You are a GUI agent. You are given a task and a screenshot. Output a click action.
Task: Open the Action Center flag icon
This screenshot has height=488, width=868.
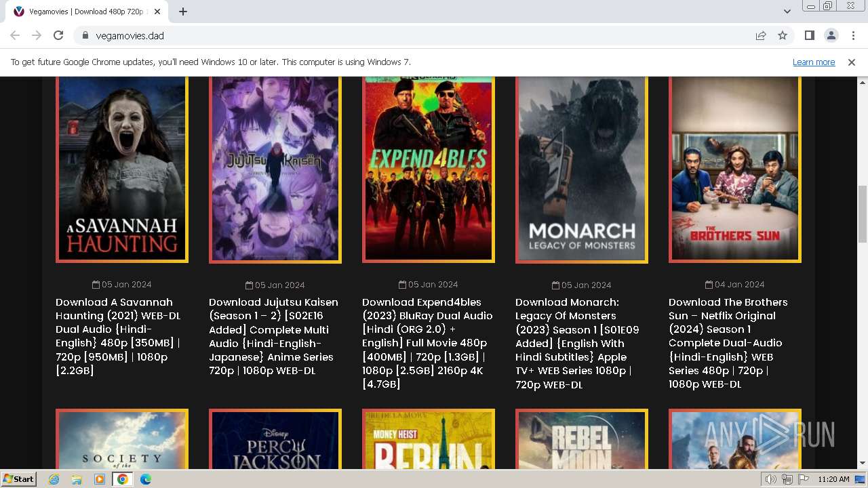[804, 479]
